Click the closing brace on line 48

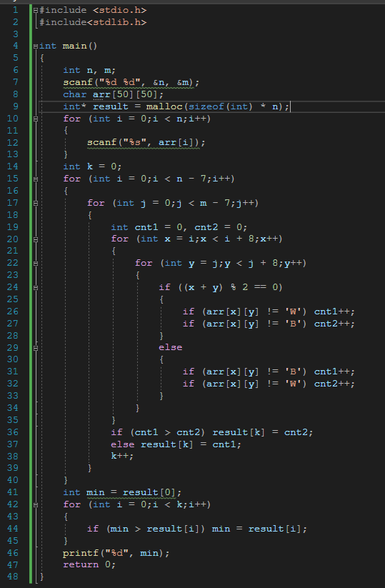(x=41, y=577)
